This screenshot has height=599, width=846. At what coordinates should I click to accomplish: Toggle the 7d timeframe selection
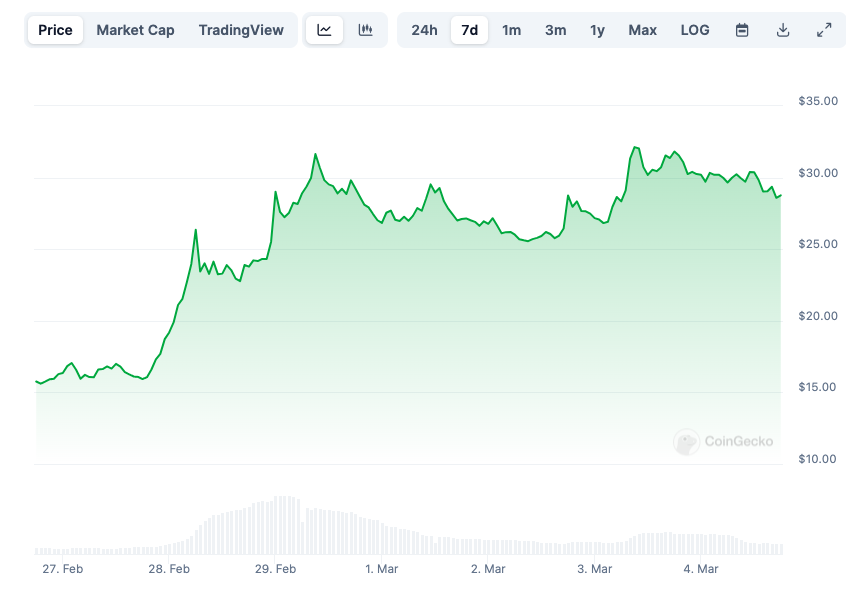pyautogui.click(x=469, y=30)
